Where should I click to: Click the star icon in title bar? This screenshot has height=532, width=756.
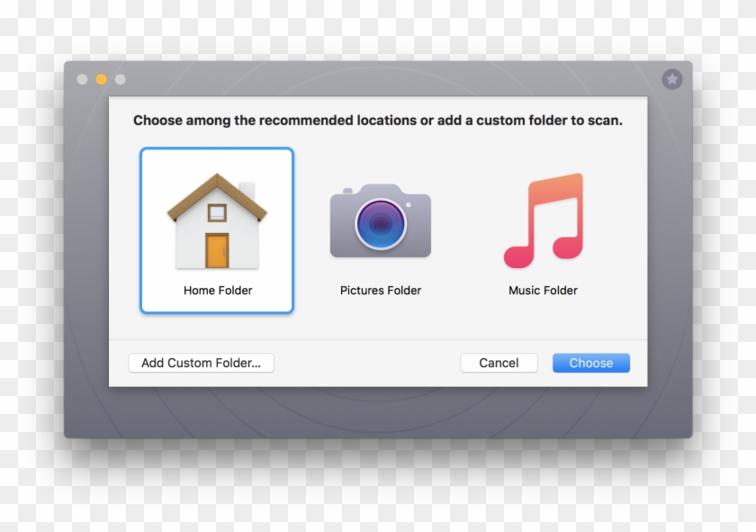point(672,79)
